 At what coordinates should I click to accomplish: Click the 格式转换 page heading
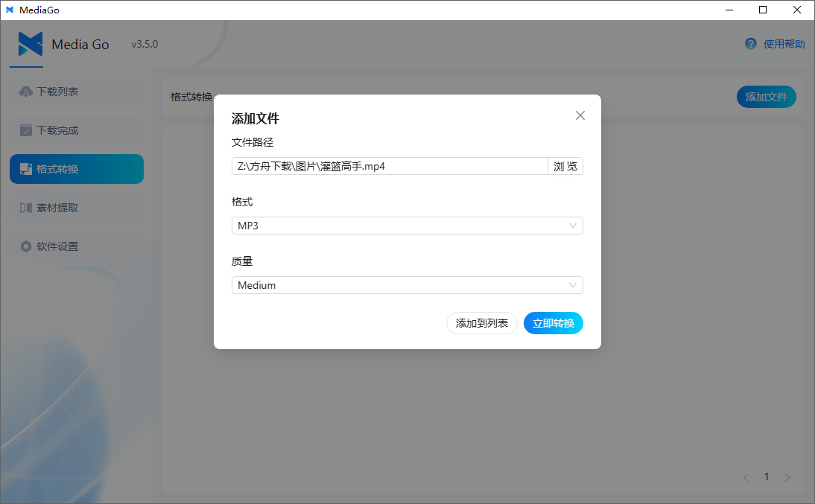pos(191,98)
